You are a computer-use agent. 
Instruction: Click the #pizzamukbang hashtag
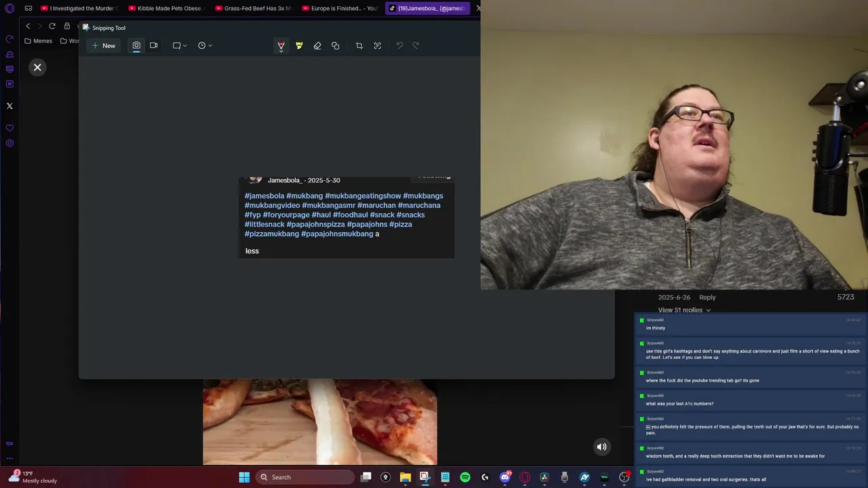(x=272, y=234)
